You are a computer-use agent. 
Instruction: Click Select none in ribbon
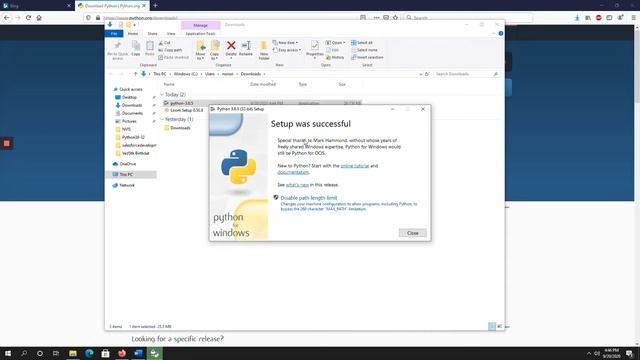(x=364, y=50)
